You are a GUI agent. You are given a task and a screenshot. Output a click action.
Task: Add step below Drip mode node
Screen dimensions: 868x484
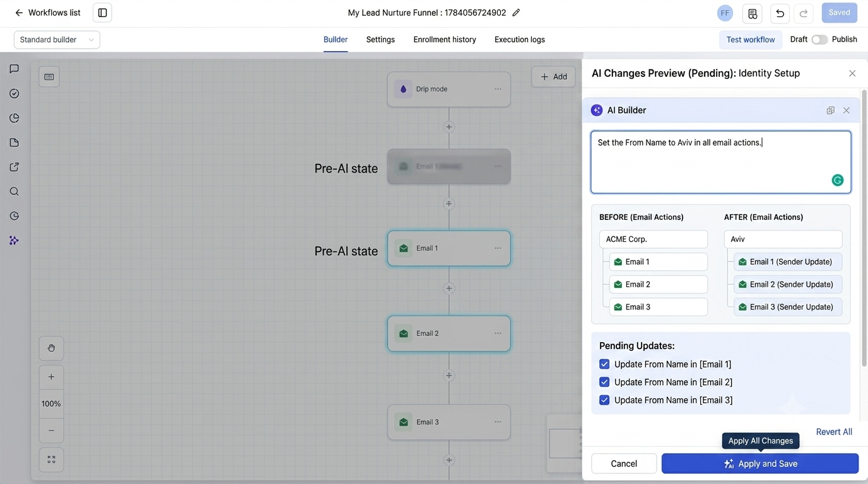(x=449, y=127)
